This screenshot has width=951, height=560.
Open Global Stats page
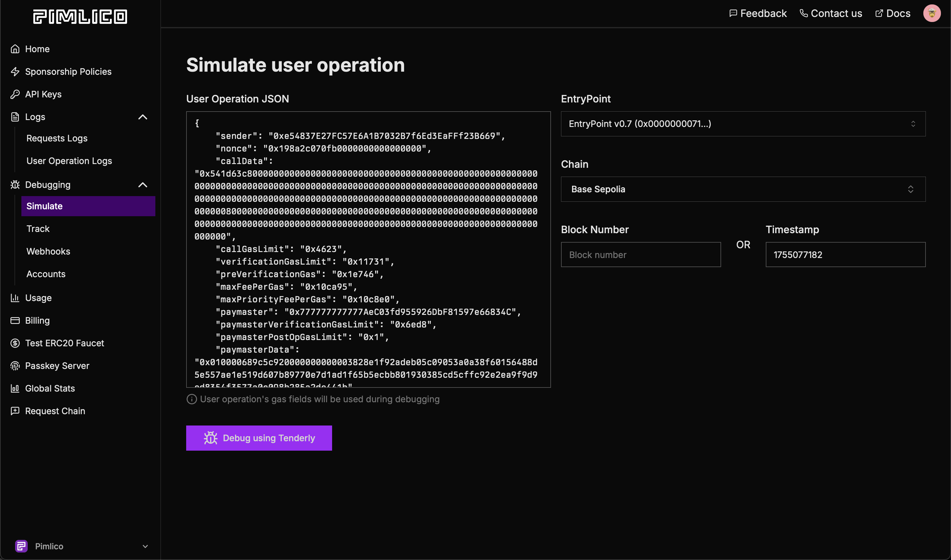pyautogui.click(x=50, y=389)
